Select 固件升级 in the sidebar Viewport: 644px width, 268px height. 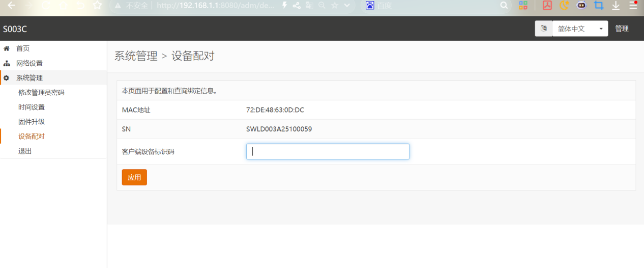(x=32, y=122)
